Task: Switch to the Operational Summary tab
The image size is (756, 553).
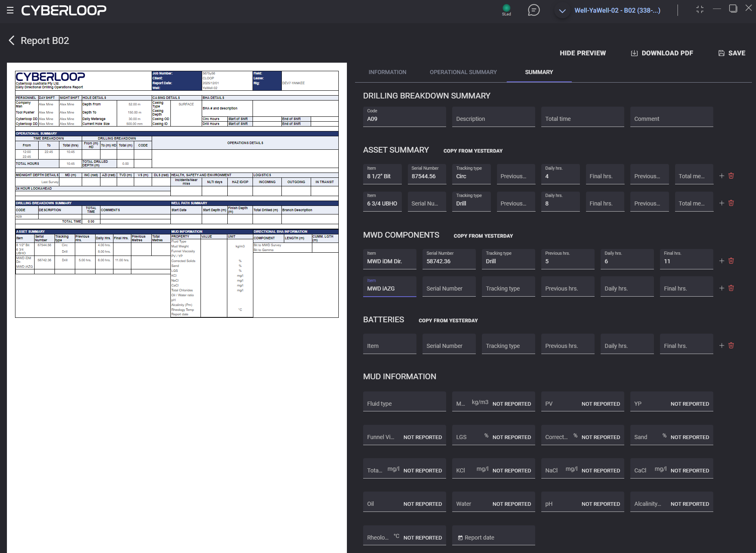Action: pos(463,72)
